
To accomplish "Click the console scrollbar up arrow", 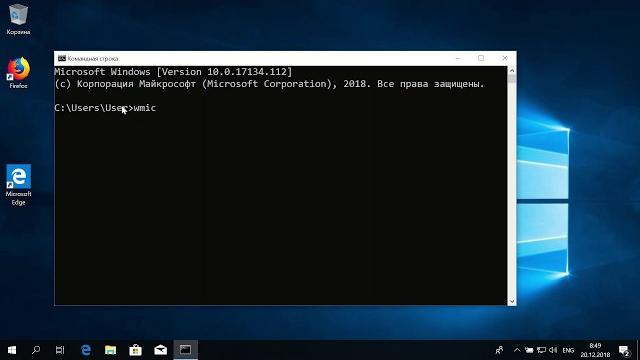I will [x=511, y=71].
